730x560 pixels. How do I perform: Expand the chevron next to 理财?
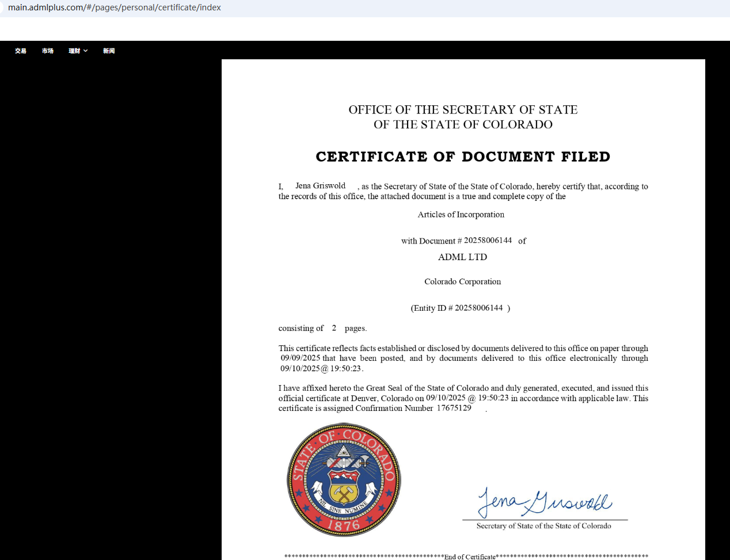[86, 51]
